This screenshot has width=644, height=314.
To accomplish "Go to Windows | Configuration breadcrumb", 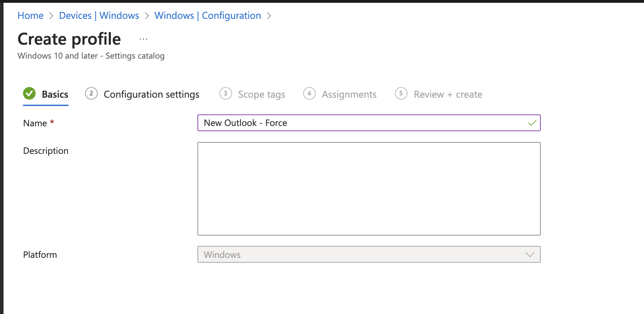I will click(207, 15).
